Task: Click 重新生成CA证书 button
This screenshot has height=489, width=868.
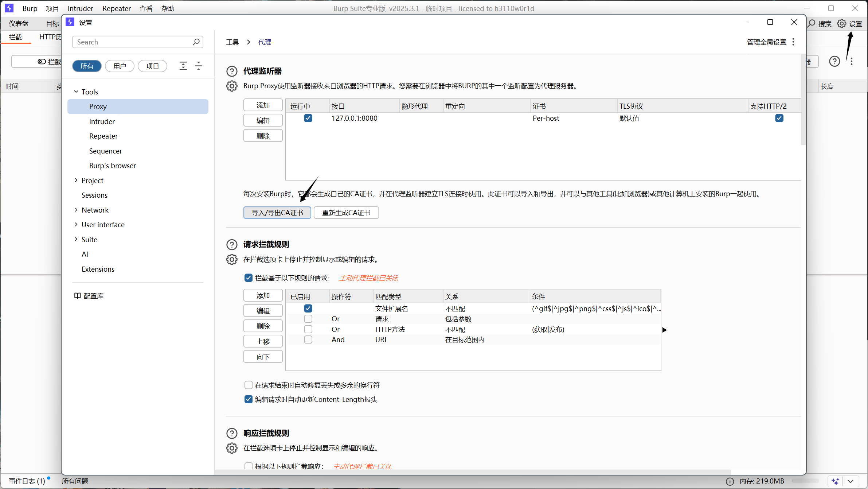Action: 346,213
